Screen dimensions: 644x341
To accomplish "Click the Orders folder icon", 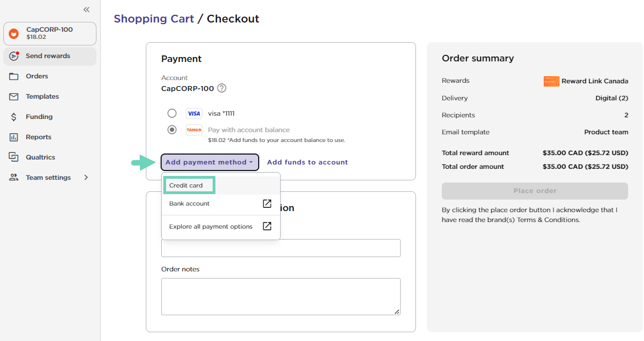I will [13, 76].
